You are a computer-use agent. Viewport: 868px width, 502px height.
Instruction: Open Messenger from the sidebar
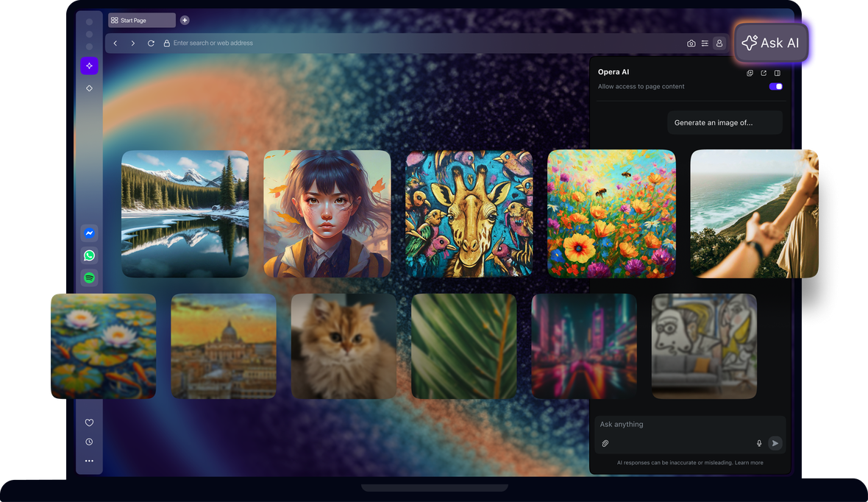click(x=89, y=233)
